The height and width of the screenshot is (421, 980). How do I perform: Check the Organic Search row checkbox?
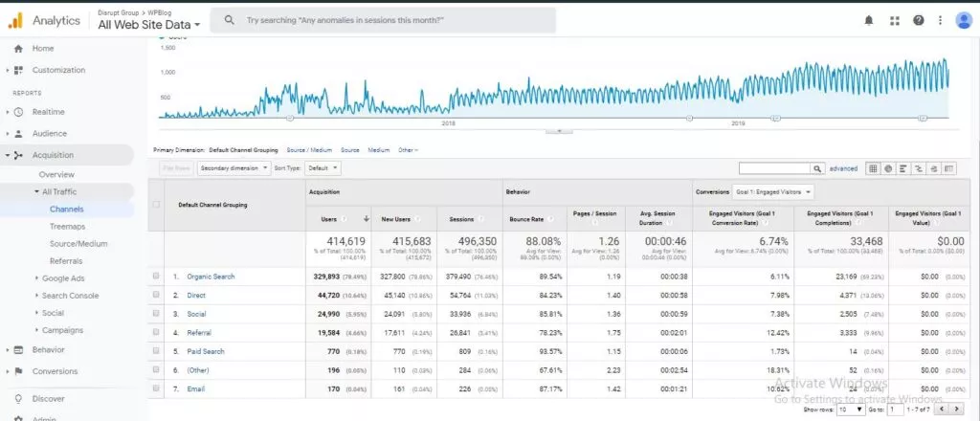pyautogui.click(x=156, y=277)
